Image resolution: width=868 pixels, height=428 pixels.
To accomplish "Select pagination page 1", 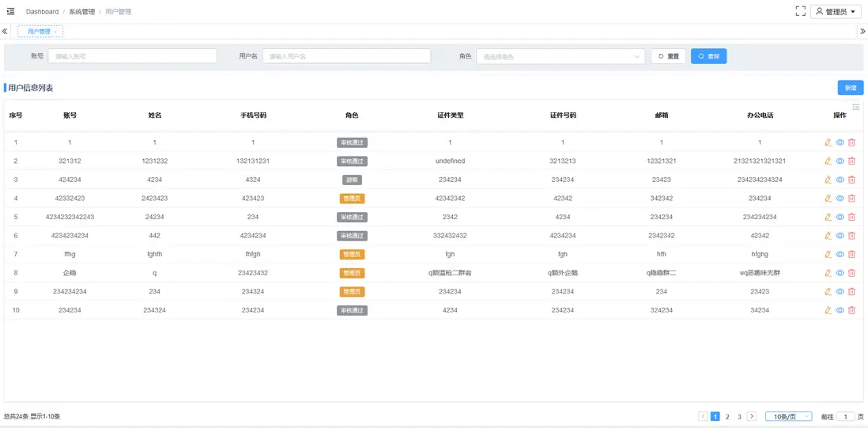I will (715, 416).
